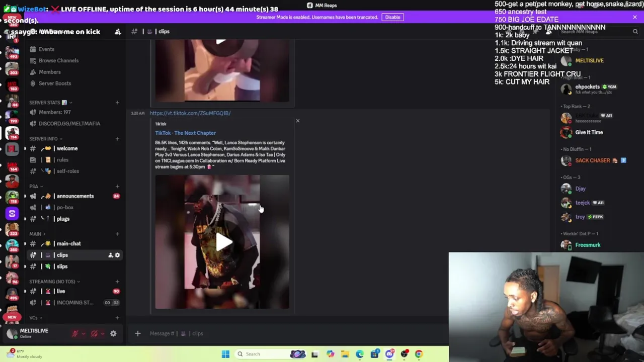This screenshot has width=644, height=362.
Task: Click the attachment plus button in message bar
Action: [137, 333]
